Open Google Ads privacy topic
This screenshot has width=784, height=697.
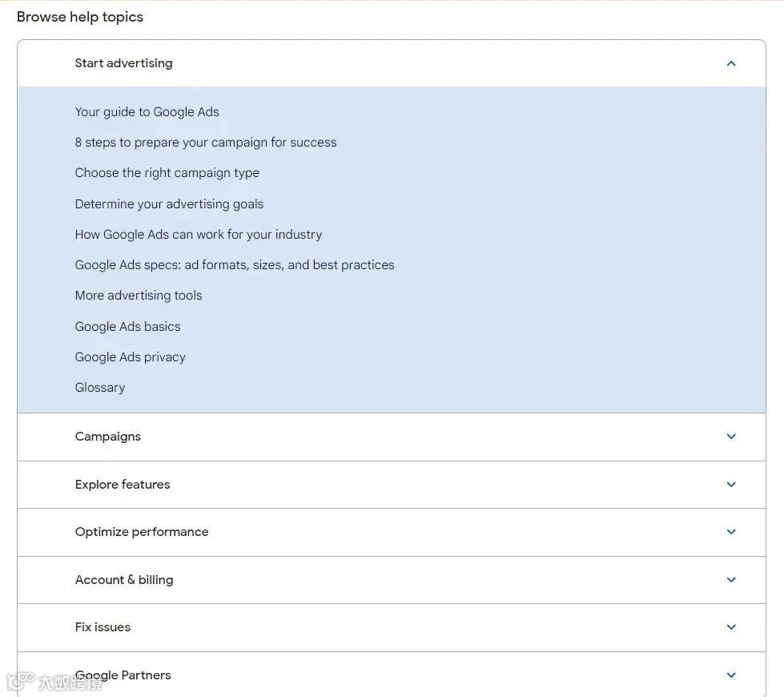tap(130, 357)
